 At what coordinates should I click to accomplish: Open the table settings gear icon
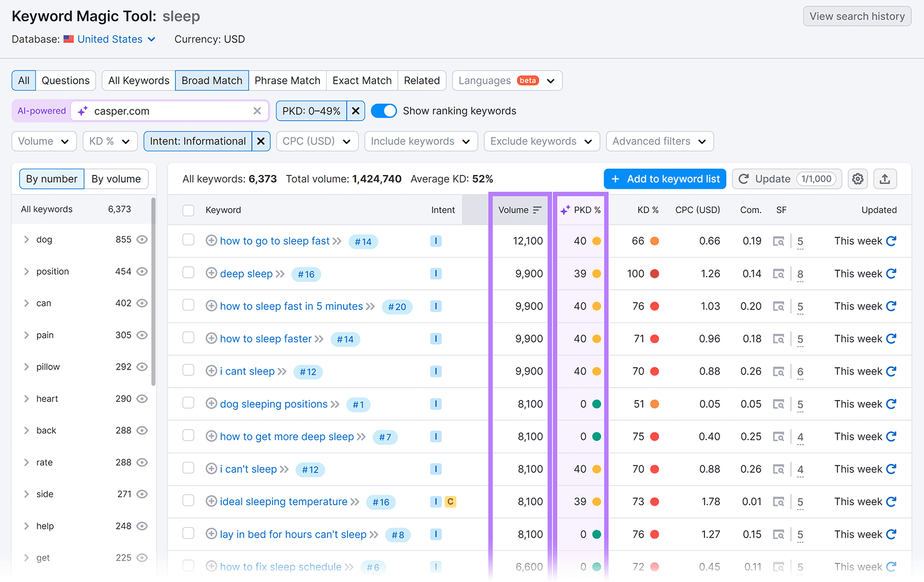858,179
